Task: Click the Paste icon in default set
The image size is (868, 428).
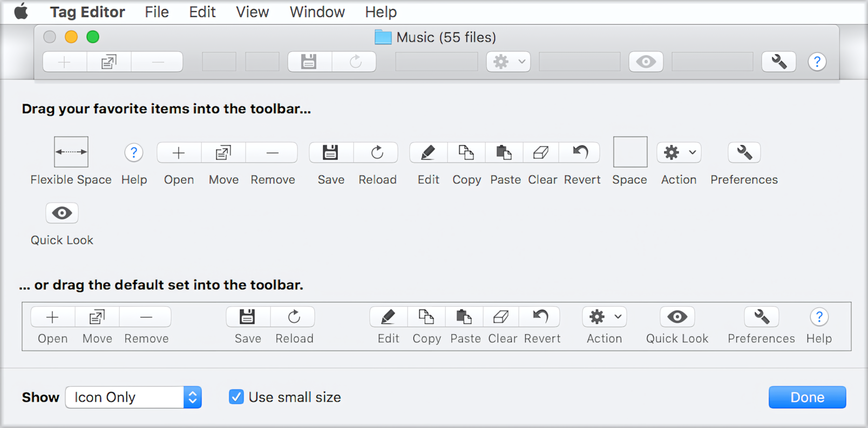Action: coord(464,317)
